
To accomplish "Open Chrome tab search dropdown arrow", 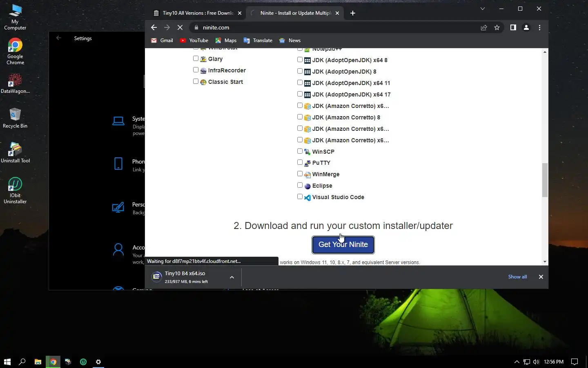I will (482, 9).
